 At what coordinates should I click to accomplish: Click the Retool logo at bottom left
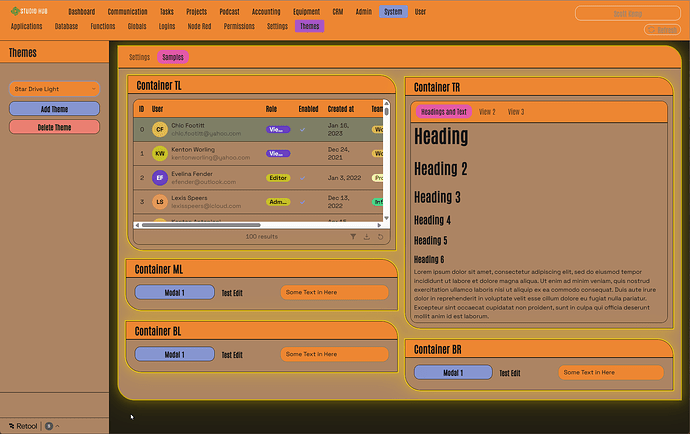tap(22, 426)
